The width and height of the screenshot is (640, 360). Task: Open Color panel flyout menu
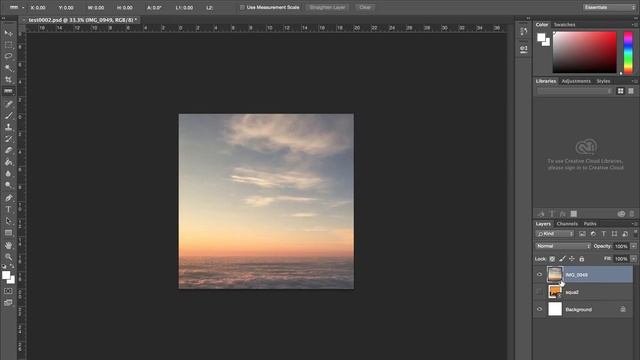tap(635, 24)
